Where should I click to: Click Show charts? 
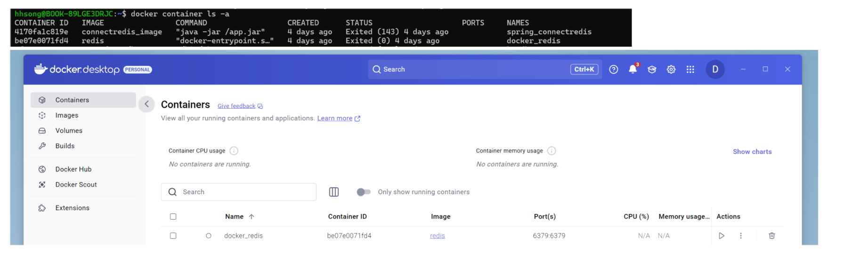[752, 151]
